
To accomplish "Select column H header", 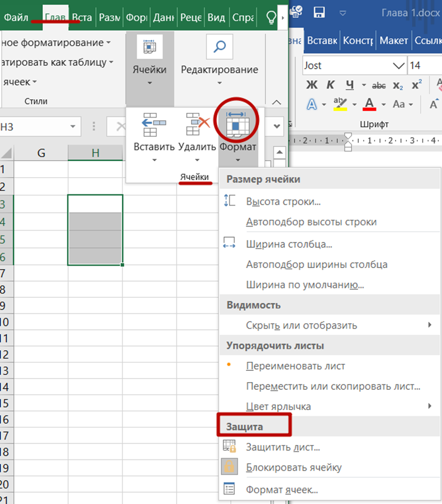I will (x=95, y=153).
